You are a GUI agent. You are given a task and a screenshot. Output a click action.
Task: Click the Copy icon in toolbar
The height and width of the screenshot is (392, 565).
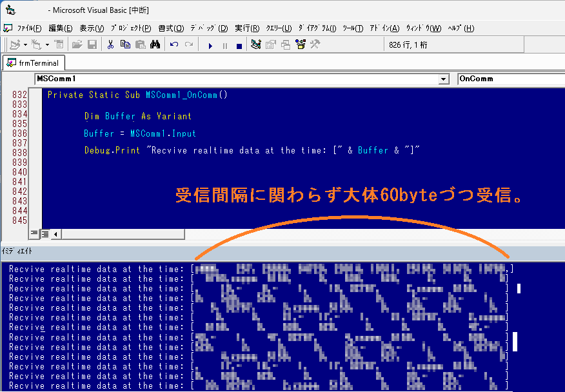pyautogui.click(x=125, y=45)
